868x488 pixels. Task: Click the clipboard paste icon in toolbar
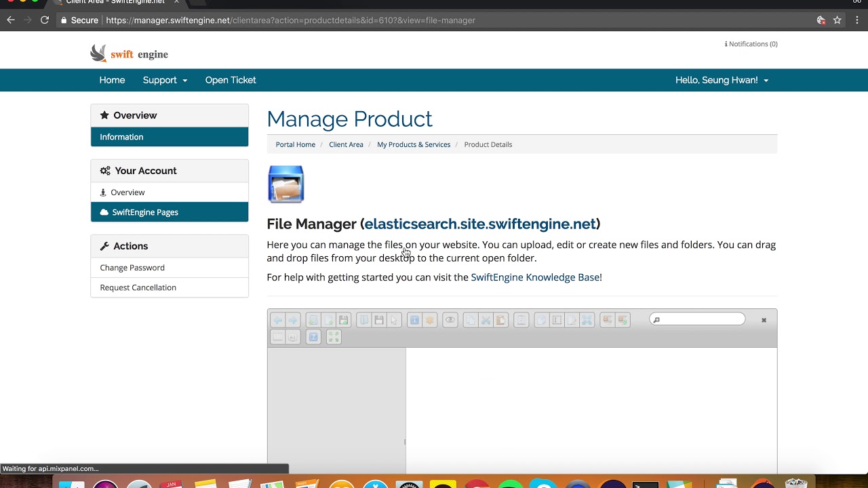point(500,320)
